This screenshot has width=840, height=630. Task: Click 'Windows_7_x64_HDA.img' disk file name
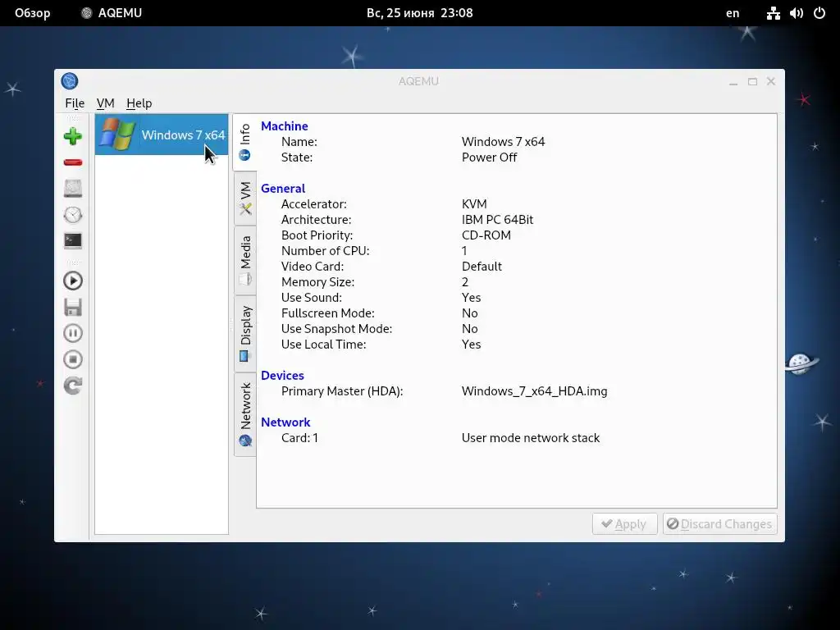(x=534, y=391)
